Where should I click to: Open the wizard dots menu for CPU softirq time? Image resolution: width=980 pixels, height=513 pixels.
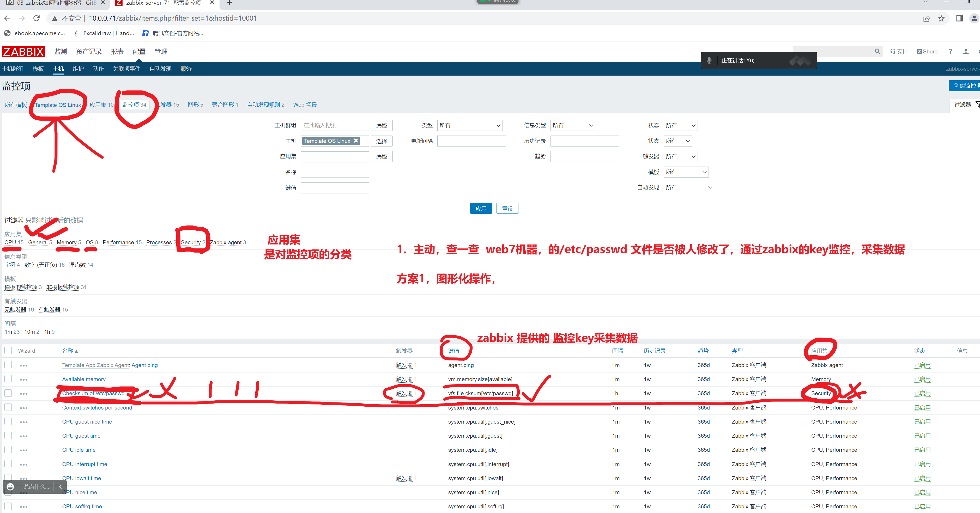[x=23, y=507]
